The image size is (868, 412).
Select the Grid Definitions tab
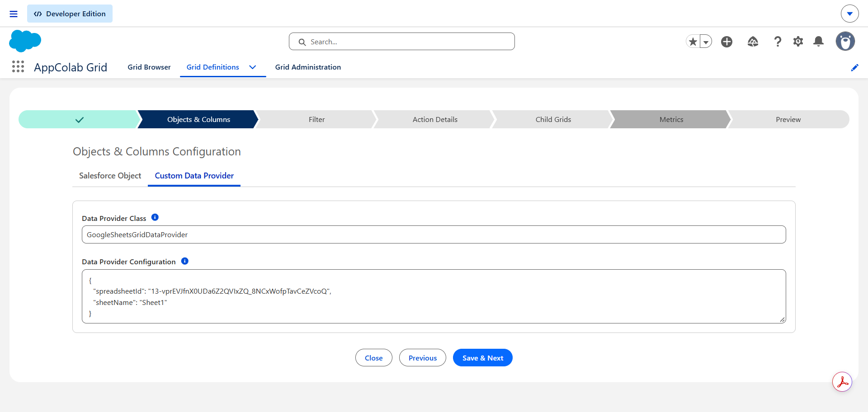213,67
